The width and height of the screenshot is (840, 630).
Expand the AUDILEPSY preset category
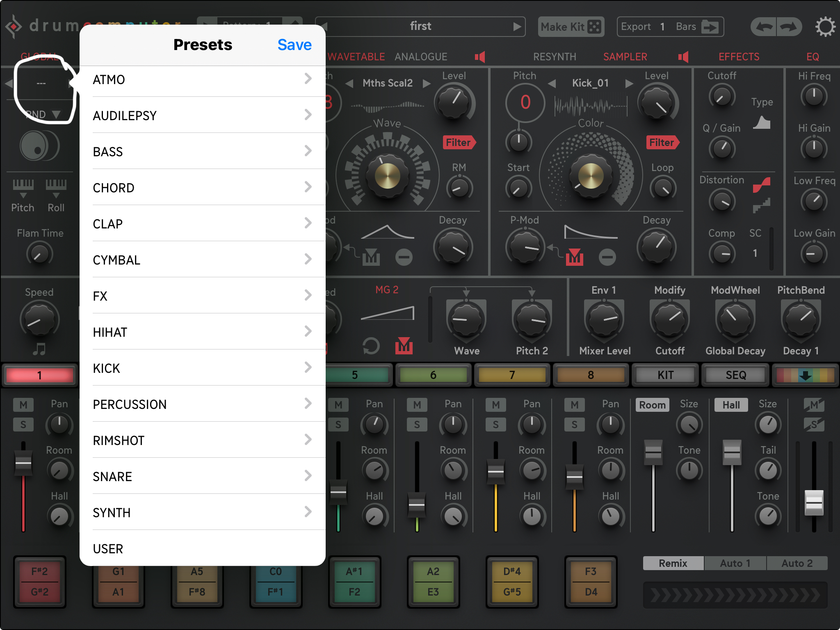(x=203, y=115)
